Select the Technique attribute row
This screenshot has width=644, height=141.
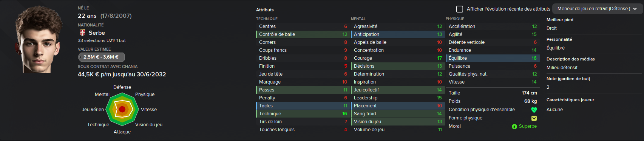point(303,114)
